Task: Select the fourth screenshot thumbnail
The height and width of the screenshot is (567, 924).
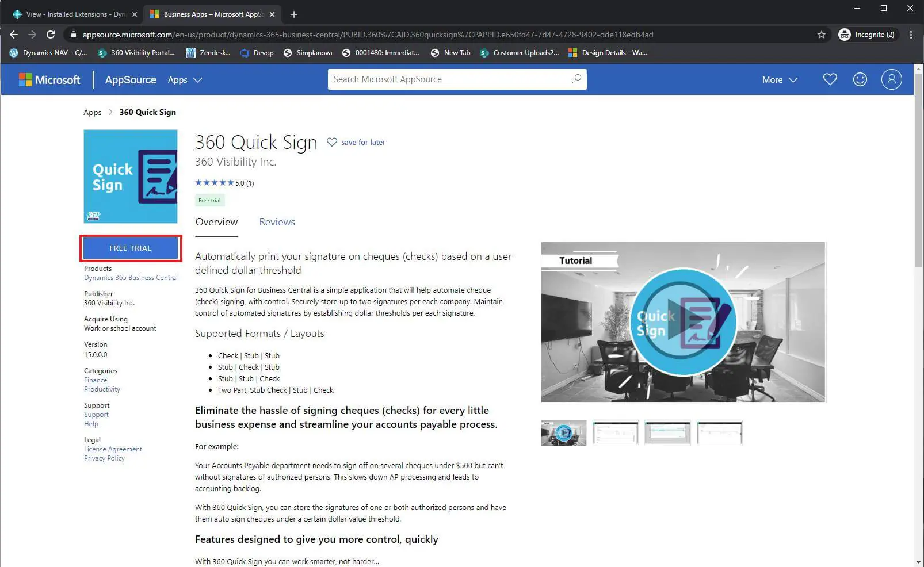Action: (x=719, y=433)
